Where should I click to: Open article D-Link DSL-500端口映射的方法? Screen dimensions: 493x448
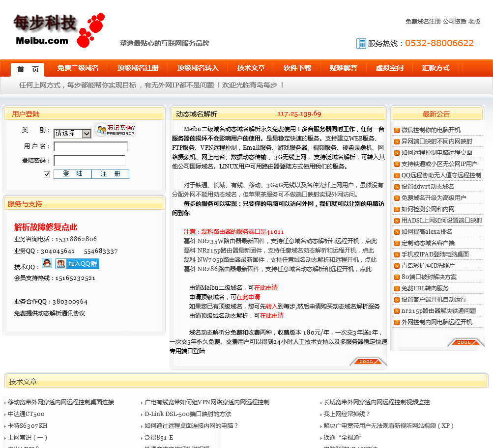[188, 415]
